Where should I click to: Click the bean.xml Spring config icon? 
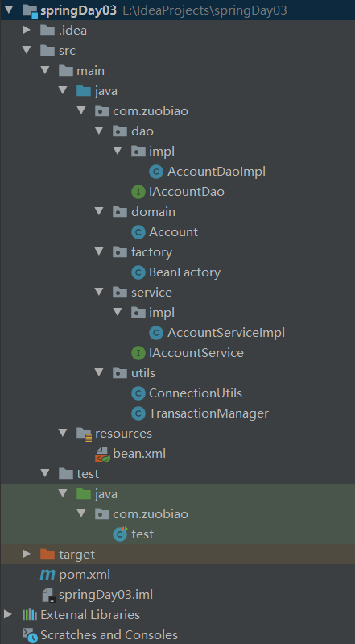[x=102, y=454]
